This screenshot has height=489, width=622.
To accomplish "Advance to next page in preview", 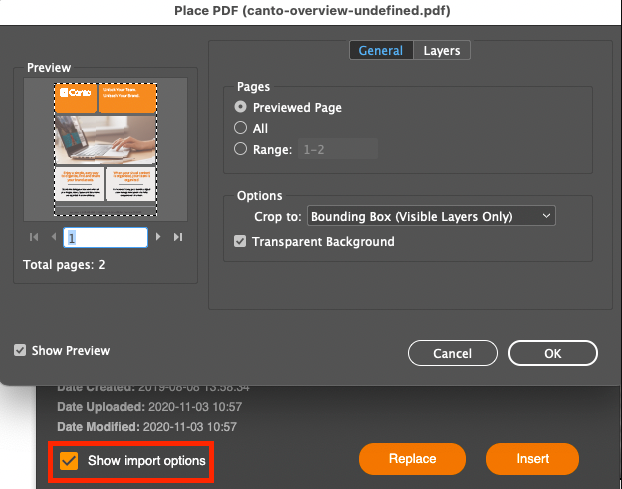I will click(158, 237).
